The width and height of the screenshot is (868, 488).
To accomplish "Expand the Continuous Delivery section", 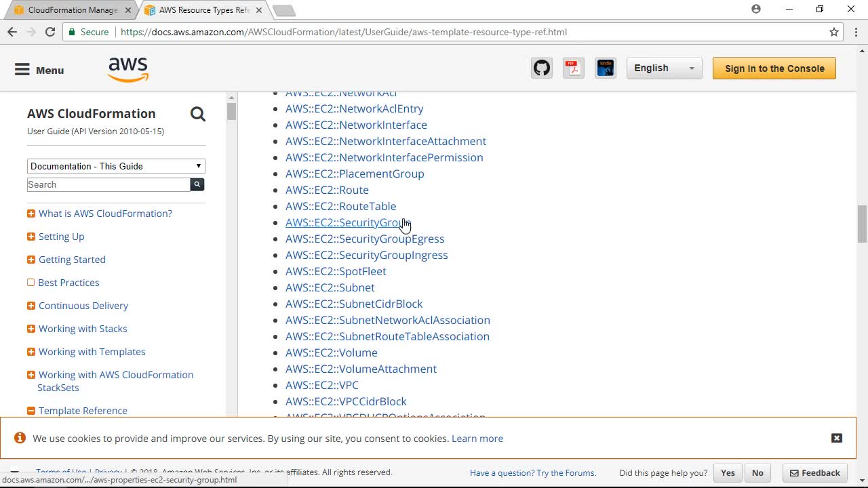I will [x=31, y=306].
